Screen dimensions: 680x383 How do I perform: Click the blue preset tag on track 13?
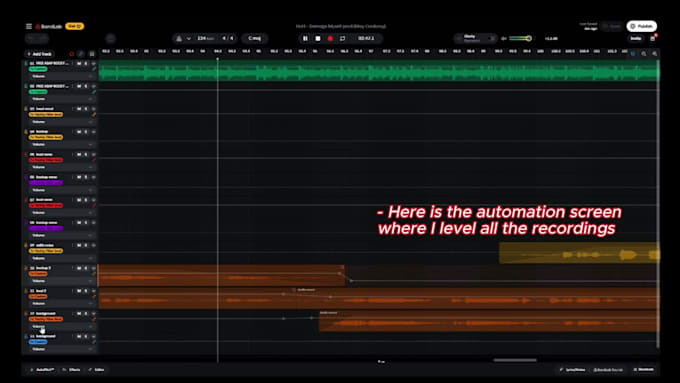point(38,342)
